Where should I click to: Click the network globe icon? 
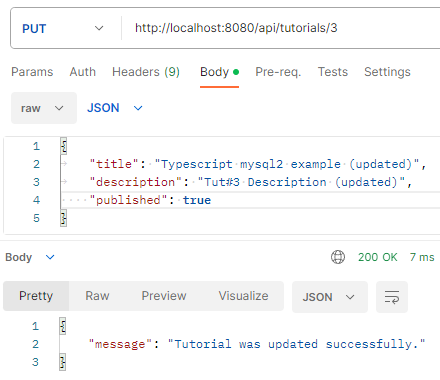click(x=338, y=257)
